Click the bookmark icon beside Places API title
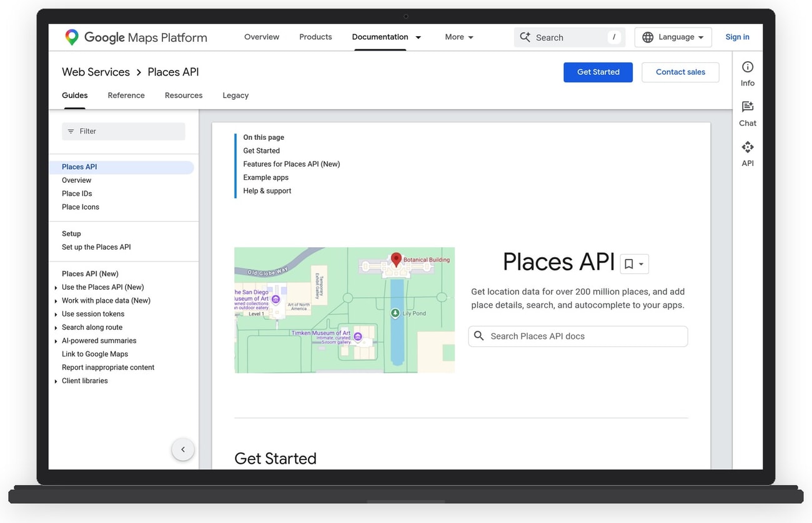Image resolution: width=812 pixels, height=523 pixels. coord(629,263)
